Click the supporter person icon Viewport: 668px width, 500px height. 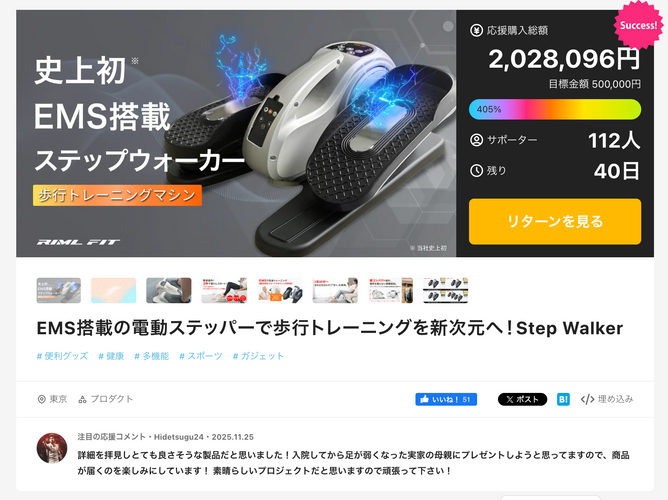pyautogui.click(x=476, y=140)
